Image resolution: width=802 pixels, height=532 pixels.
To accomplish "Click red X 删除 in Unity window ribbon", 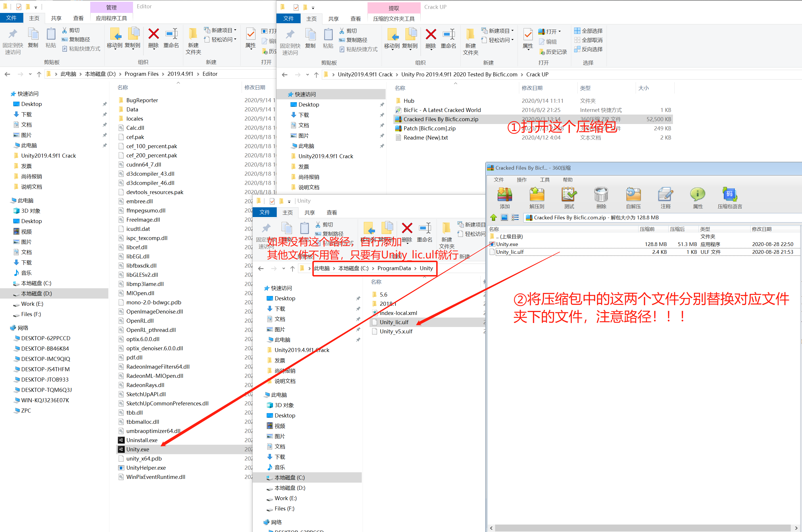I will (407, 228).
